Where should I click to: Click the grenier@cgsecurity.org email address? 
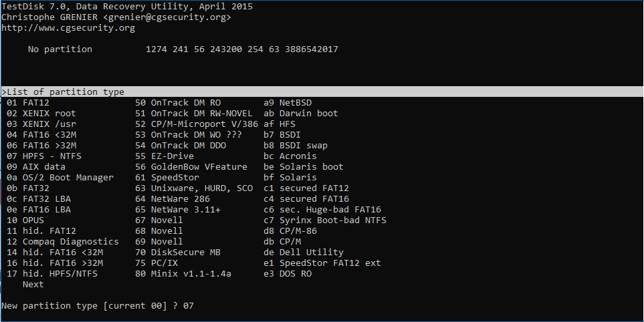167,17
